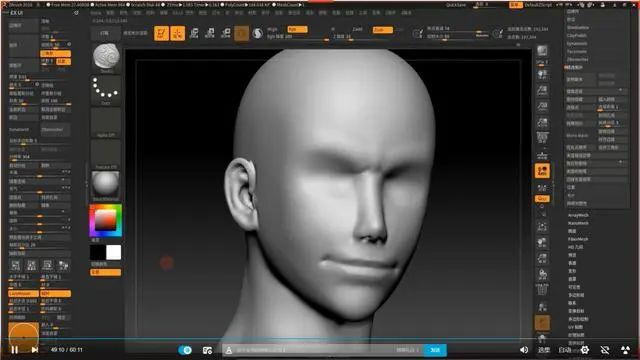The width and height of the screenshot is (640, 360).
Task: Click the Frame mesh icon on right shelf
Action: pyautogui.click(x=542, y=227)
